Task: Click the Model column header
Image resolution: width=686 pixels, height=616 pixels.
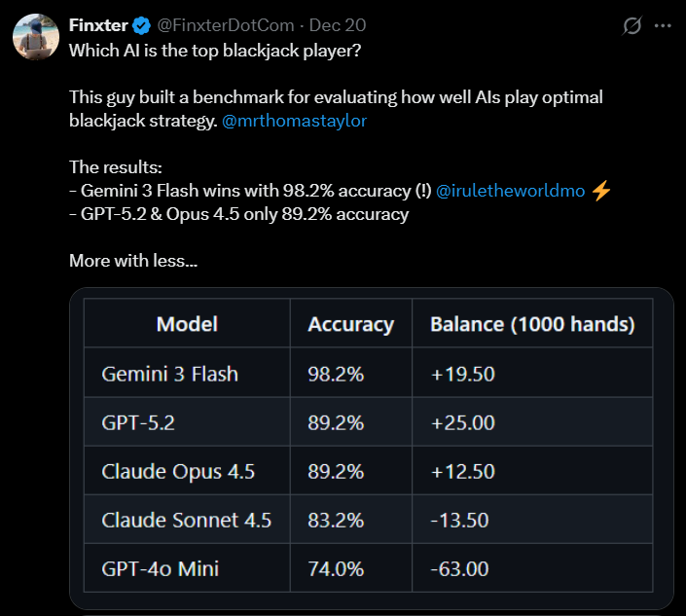Action: pos(187,324)
